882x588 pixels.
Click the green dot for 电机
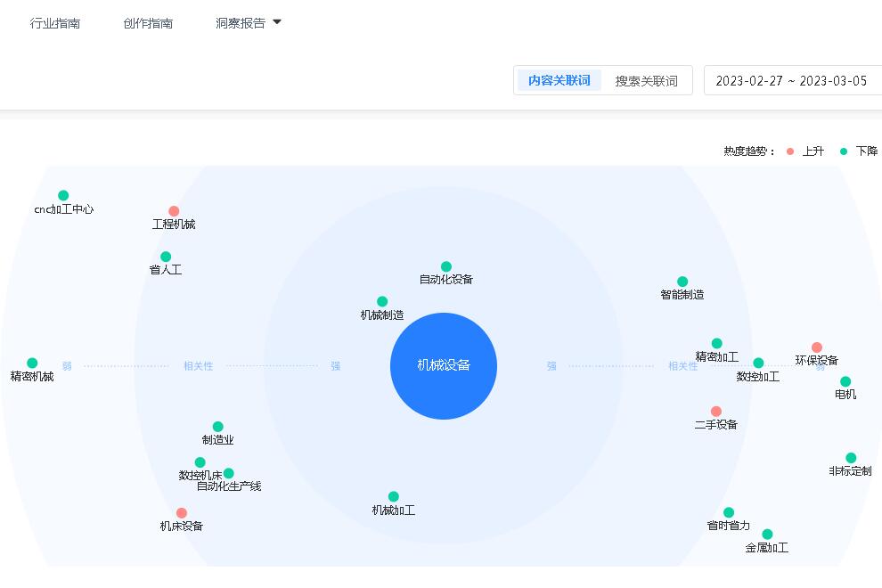[x=845, y=381]
